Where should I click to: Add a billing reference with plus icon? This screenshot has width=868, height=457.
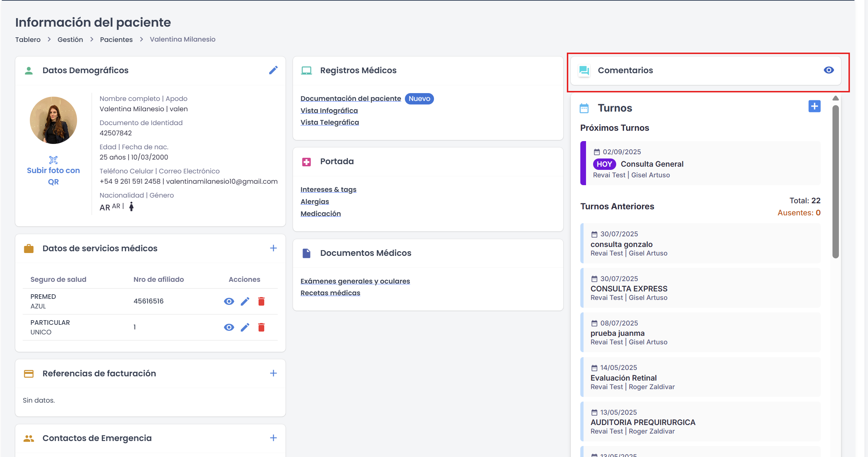click(x=273, y=373)
